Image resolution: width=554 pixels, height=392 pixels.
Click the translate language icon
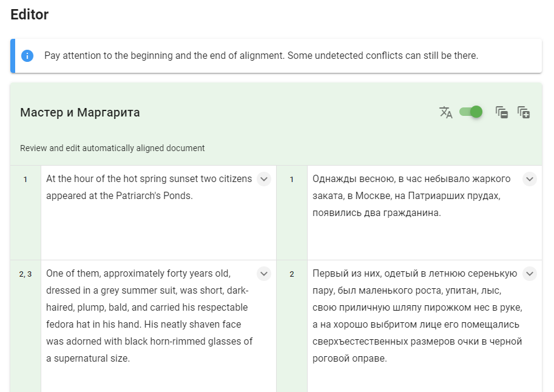(x=446, y=112)
